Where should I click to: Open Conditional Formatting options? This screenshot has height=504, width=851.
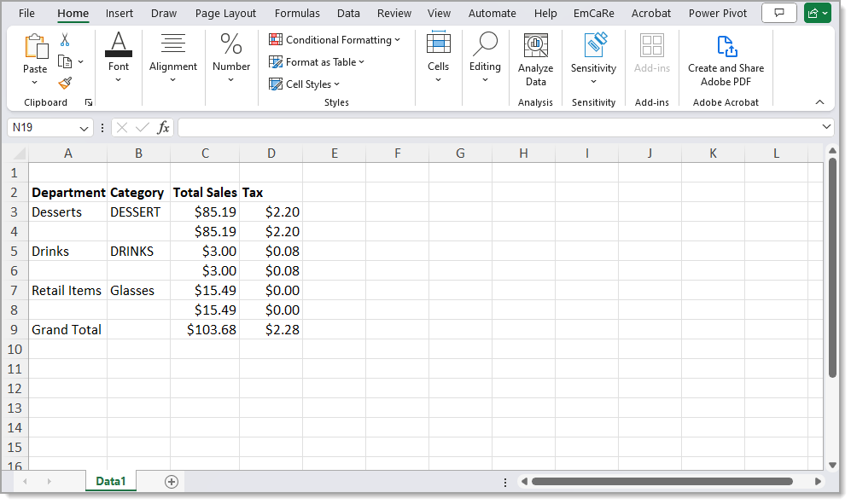pyautogui.click(x=335, y=39)
